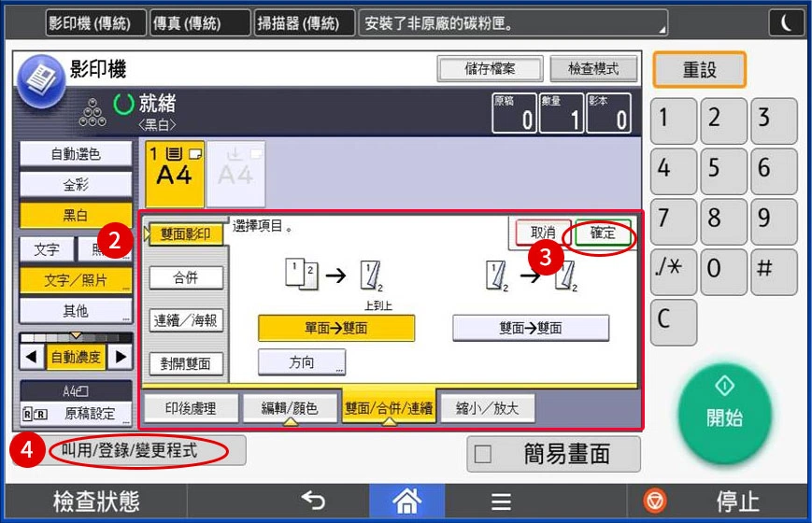This screenshot has width=812, height=523.
Task: Open 編輯/顏色 tab
Action: (x=290, y=408)
